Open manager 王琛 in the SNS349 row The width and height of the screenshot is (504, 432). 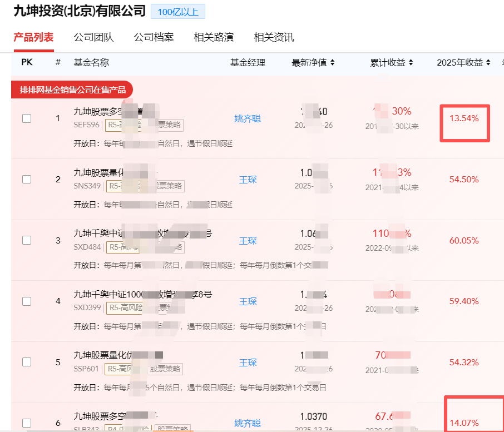tap(248, 180)
